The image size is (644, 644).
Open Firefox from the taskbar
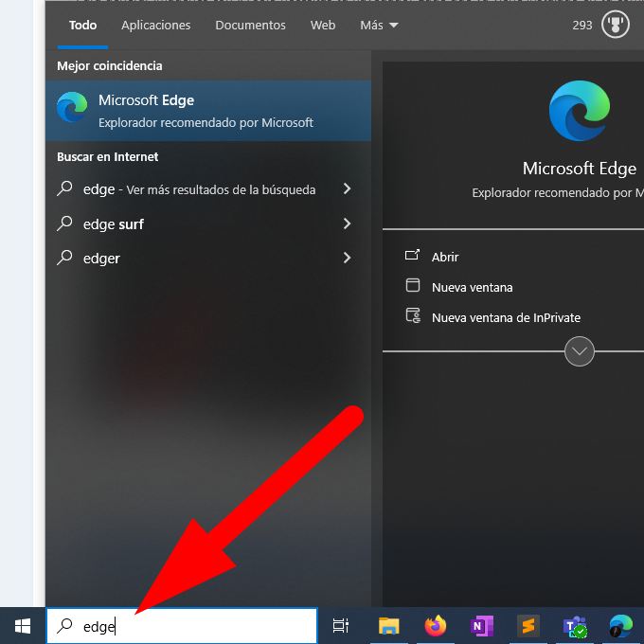click(435, 626)
